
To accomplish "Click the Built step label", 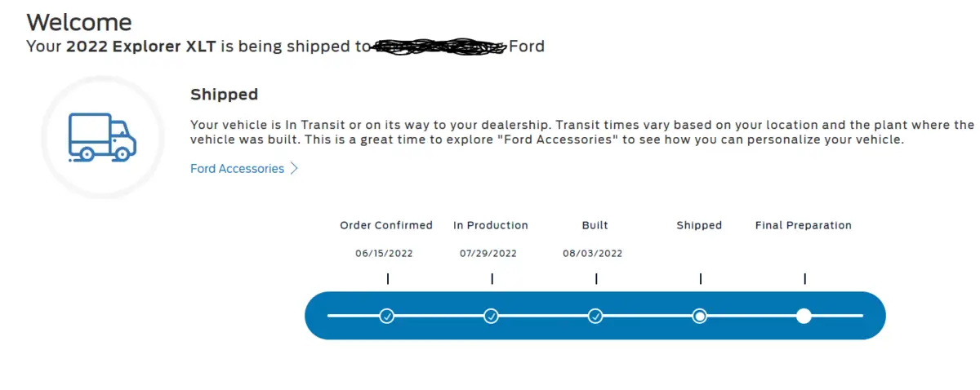I will [x=595, y=225].
